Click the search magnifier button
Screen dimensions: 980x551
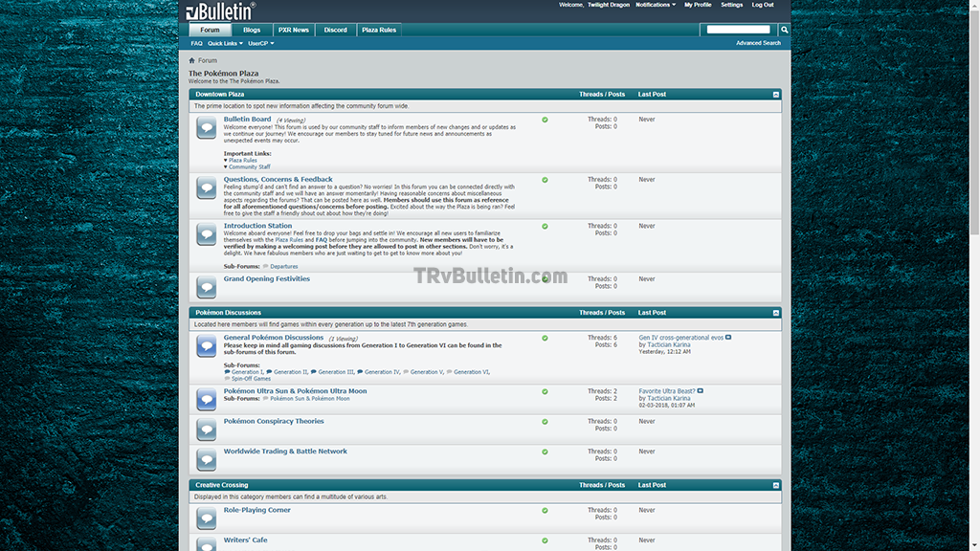[x=785, y=30]
